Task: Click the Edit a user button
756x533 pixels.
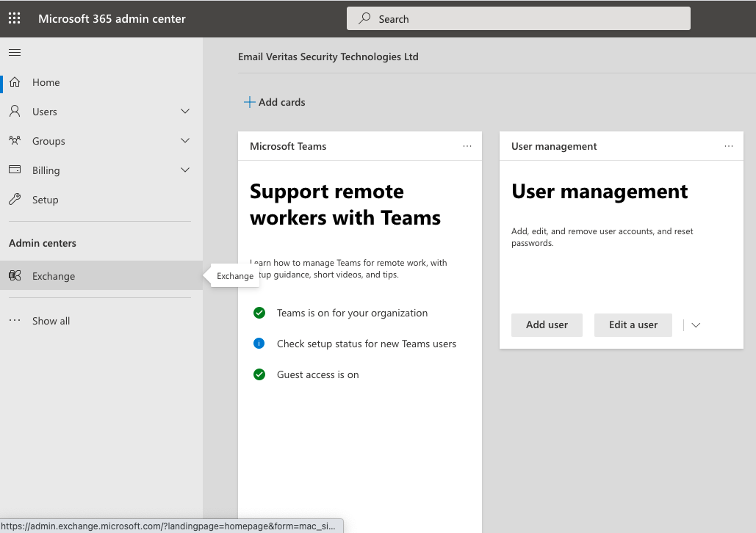Action: (633, 324)
